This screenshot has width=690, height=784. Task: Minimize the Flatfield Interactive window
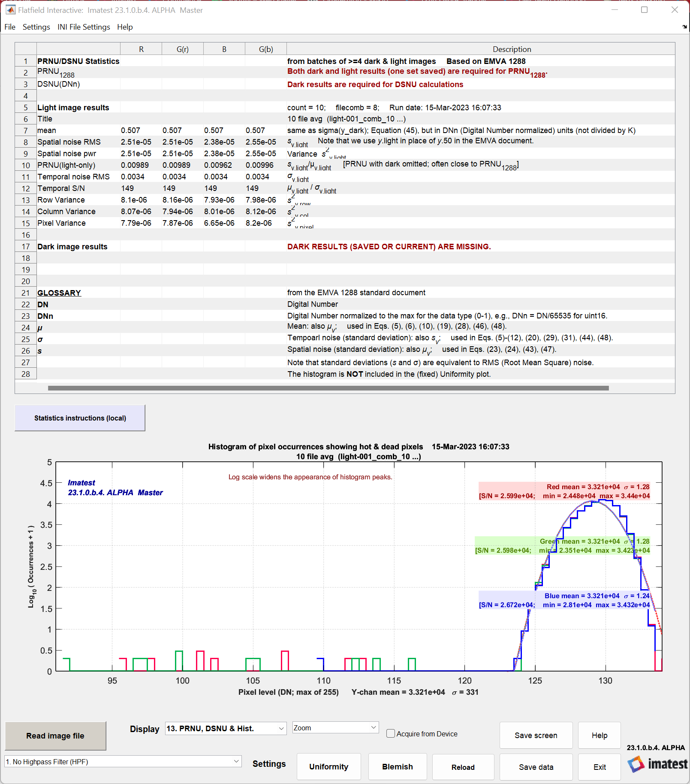615,10
